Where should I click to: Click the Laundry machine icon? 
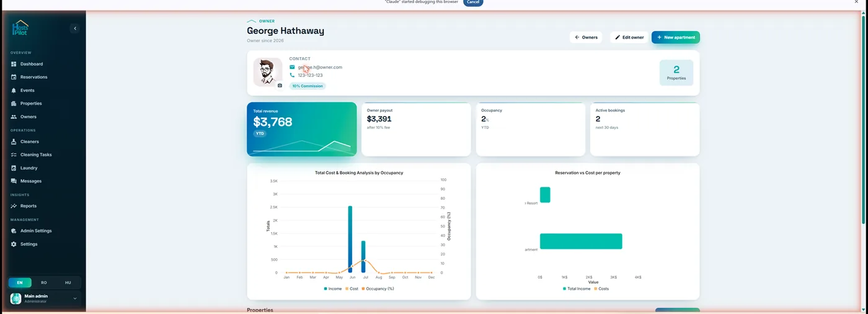14,168
